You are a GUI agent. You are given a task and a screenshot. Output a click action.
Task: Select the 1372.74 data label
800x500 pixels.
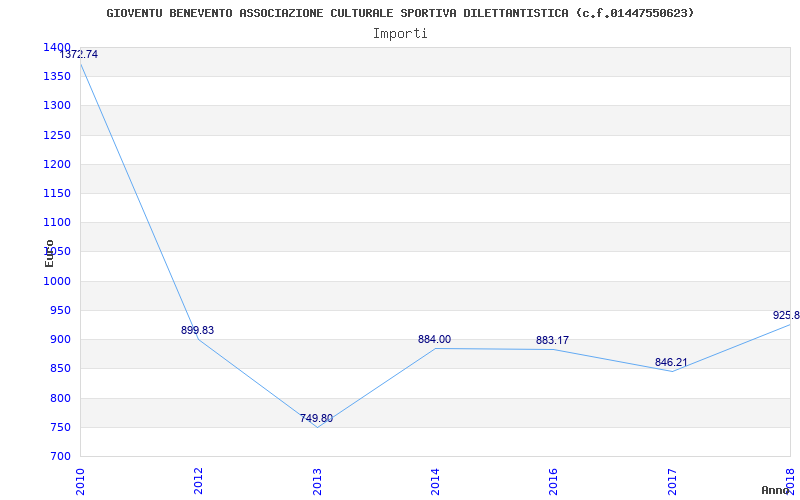tap(79, 55)
